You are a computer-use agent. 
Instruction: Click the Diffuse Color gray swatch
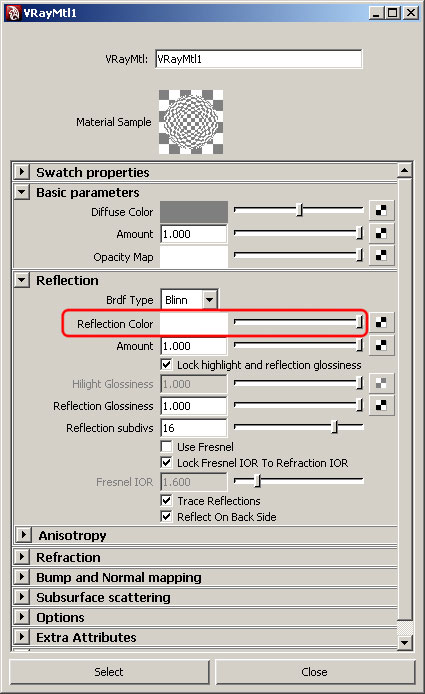point(194,212)
